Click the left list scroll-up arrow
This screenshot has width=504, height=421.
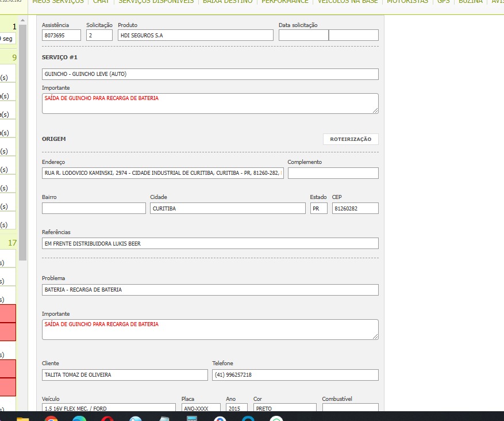pyautogui.click(x=22, y=20)
